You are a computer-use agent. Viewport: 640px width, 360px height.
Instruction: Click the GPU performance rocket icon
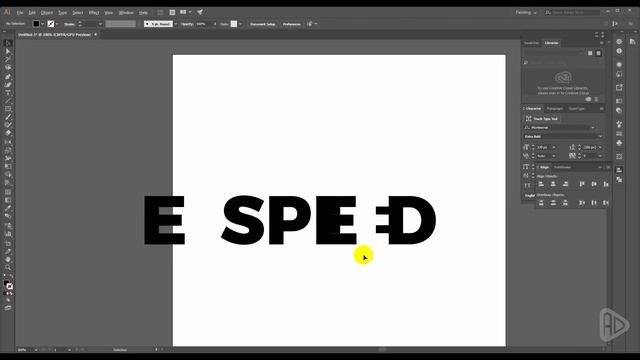coord(200,12)
